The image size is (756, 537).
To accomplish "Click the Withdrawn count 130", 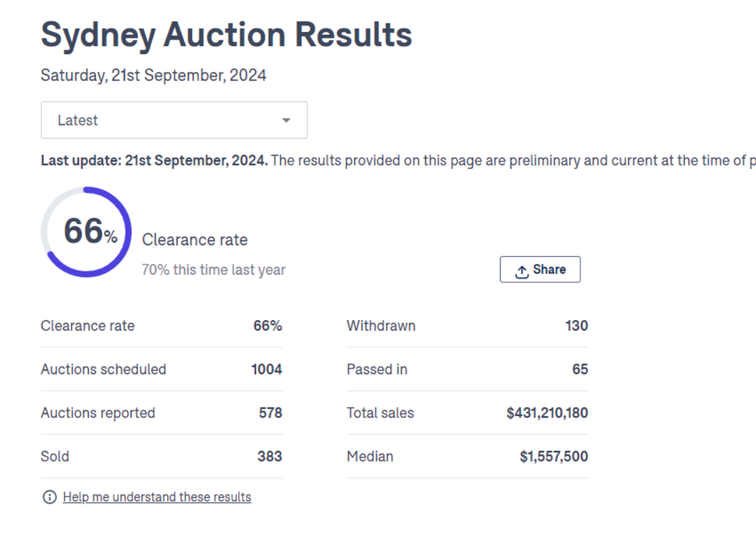I will 576,326.
